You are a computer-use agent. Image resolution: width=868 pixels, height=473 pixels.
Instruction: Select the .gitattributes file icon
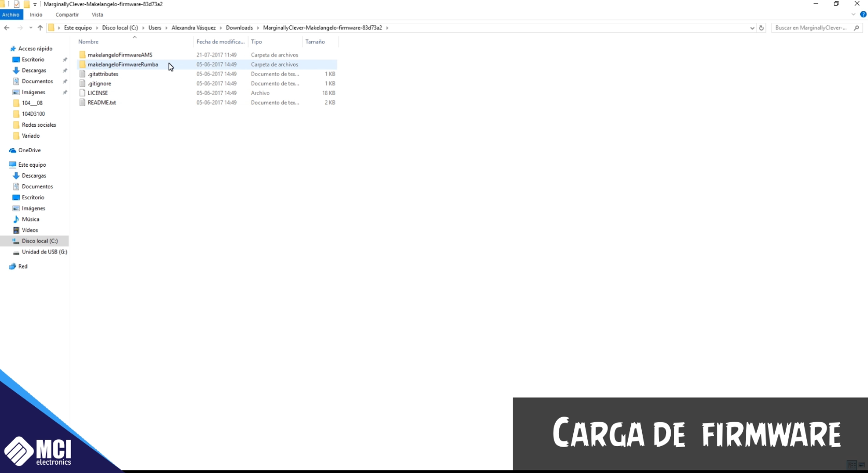pyautogui.click(x=82, y=74)
